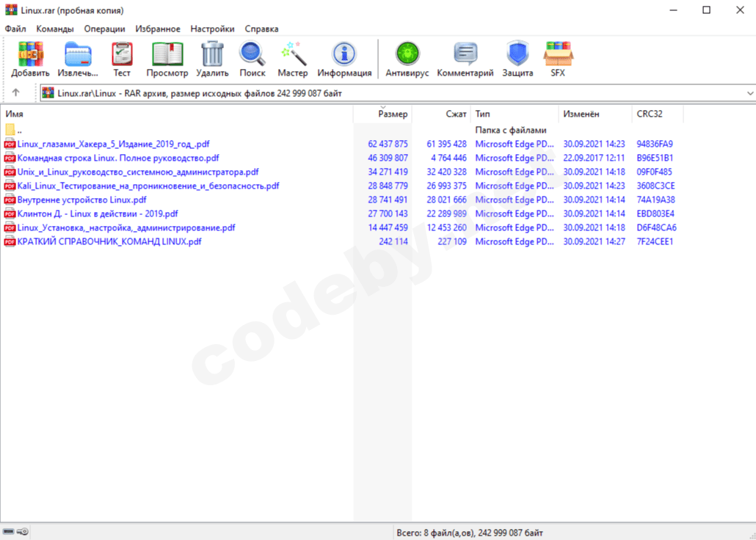Sort by the Имя column header
This screenshot has height=540, width=756.
177,114
